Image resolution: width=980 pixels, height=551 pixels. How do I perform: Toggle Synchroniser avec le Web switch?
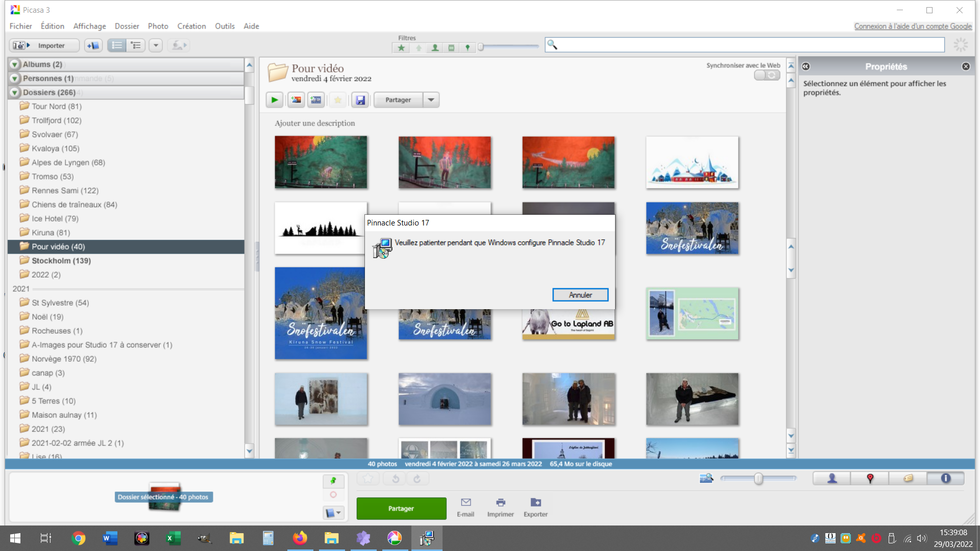tap(767, 75)
